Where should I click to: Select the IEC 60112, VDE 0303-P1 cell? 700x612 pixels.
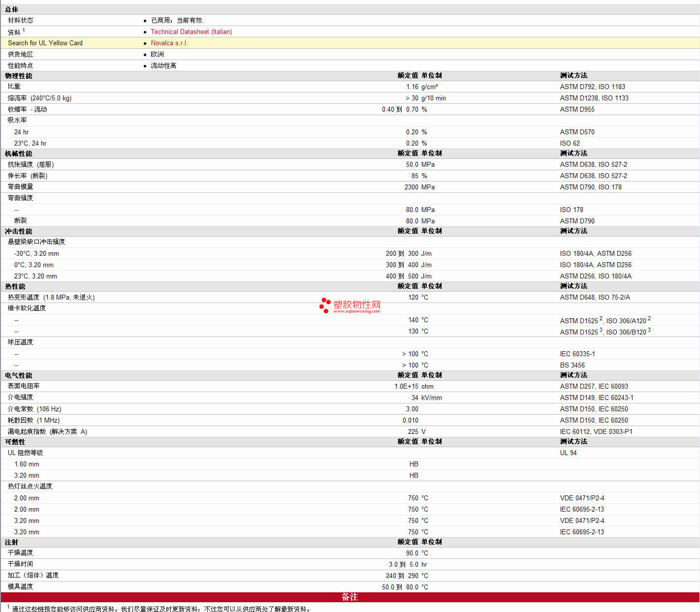point(596,432)
